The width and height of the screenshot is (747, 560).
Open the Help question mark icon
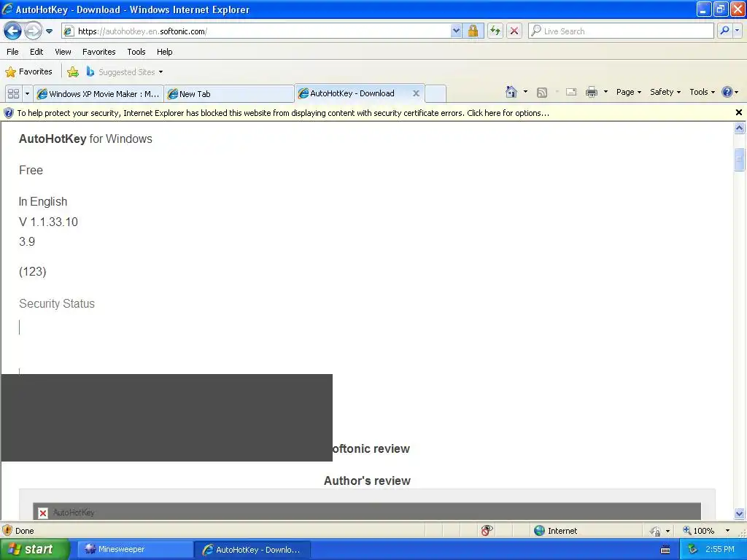coord(729,92)
